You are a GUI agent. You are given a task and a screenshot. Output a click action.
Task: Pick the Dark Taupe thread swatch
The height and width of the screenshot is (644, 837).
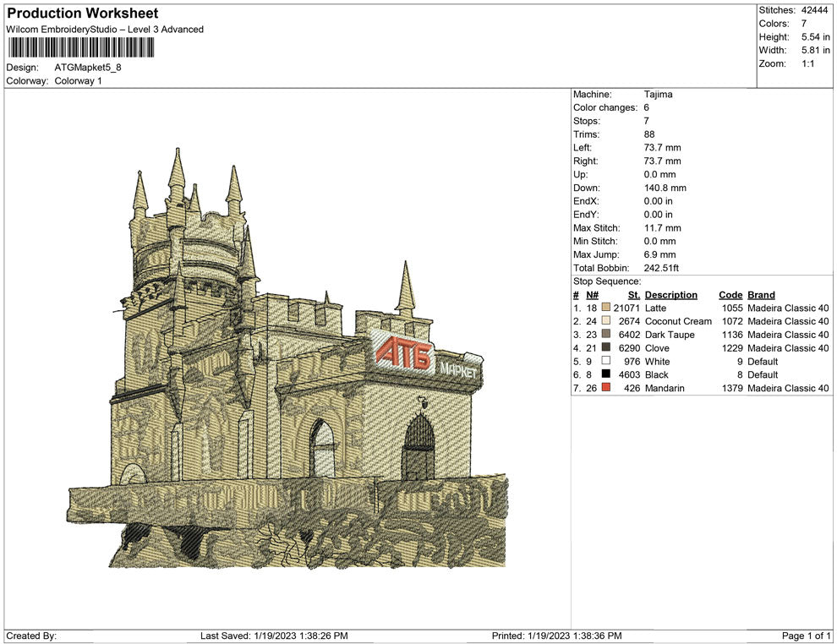coord(605,336)
